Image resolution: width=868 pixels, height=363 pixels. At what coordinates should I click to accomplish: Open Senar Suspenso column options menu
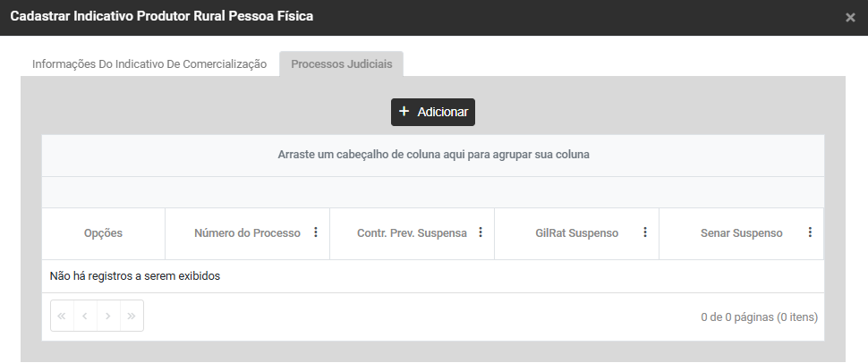point(810,232)
